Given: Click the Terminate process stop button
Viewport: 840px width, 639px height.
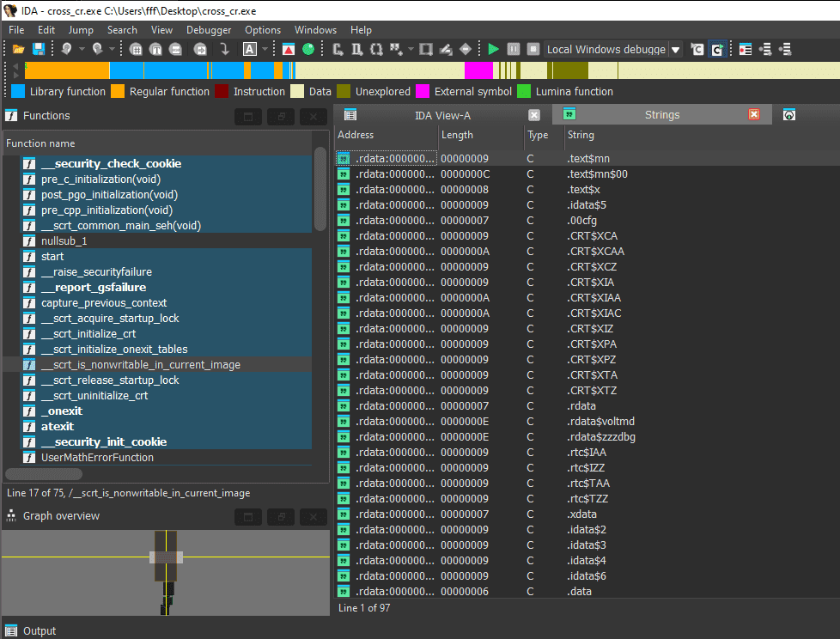Looking at the screenshot, I should [533, 50].
